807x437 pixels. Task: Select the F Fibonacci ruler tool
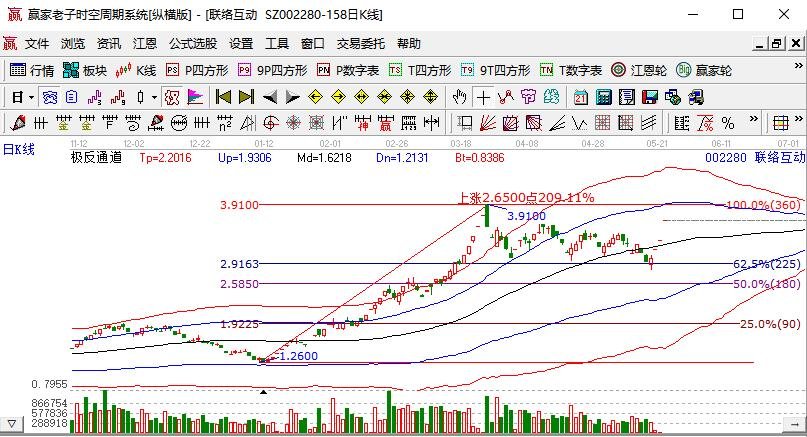[110, 123]
